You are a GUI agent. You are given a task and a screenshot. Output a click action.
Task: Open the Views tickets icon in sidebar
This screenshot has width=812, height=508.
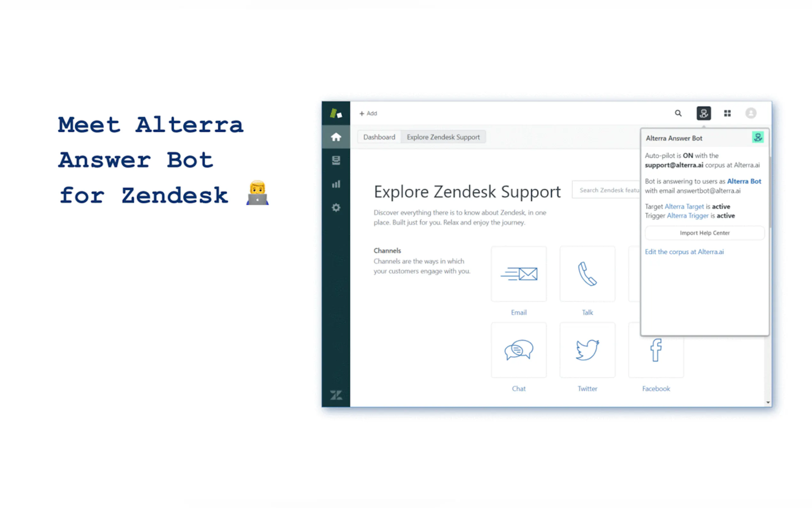[336, 160]
